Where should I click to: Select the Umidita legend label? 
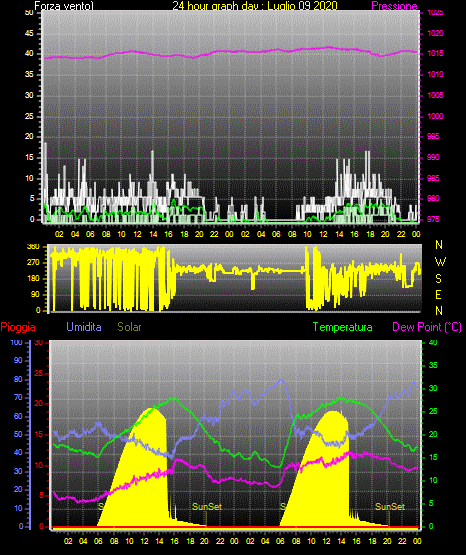point(84,327)
